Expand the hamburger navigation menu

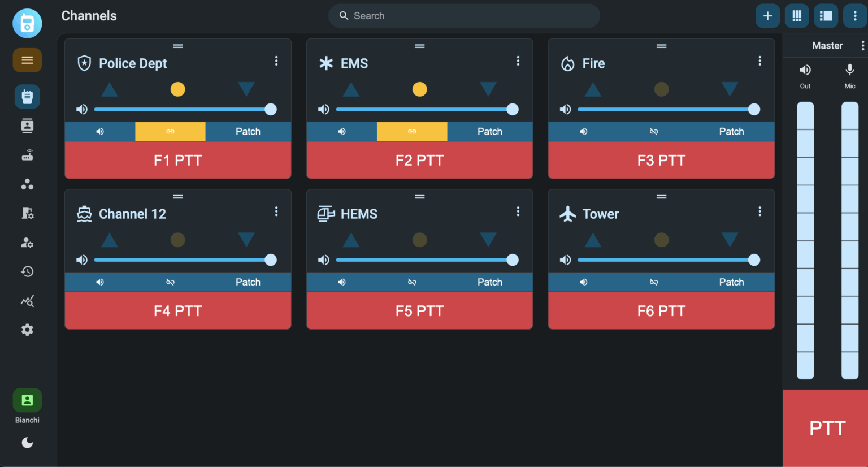click(27, 60)
